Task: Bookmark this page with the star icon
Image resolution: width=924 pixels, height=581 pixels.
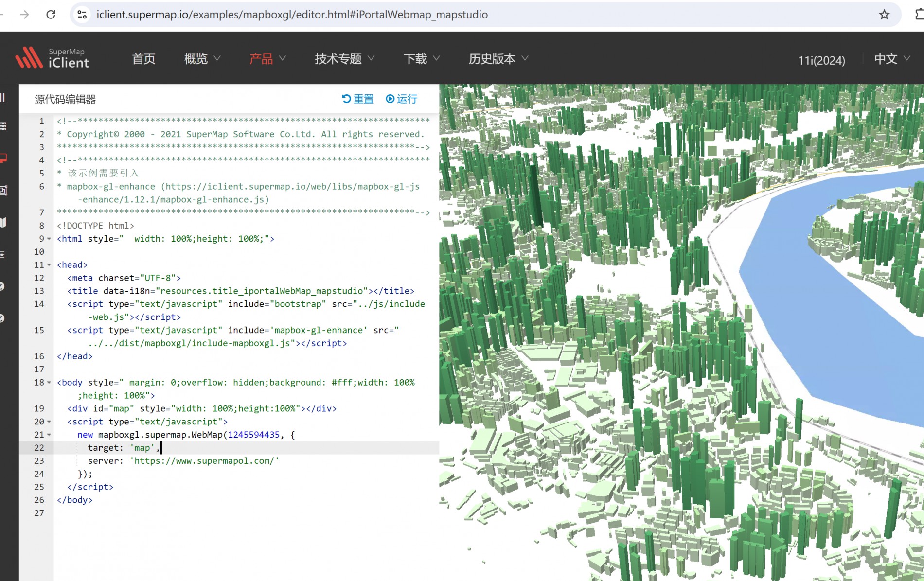Action: click(x=884, y=15)
